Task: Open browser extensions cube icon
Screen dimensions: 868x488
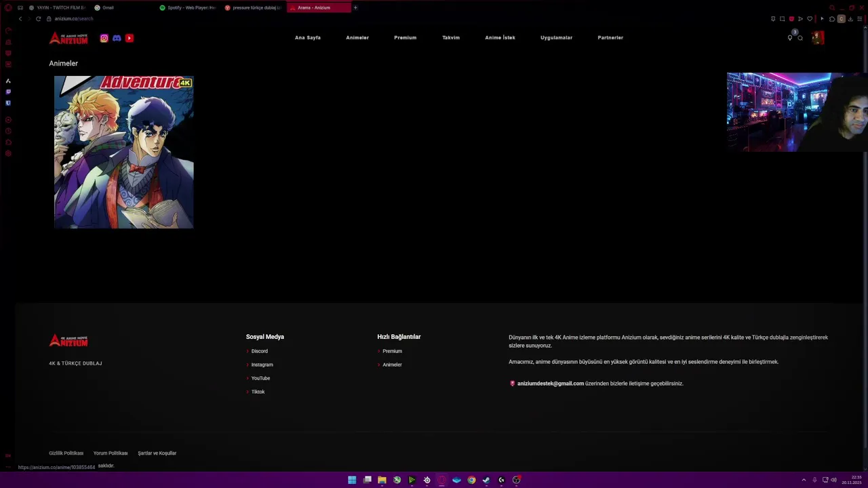Action: pos(832,19)
